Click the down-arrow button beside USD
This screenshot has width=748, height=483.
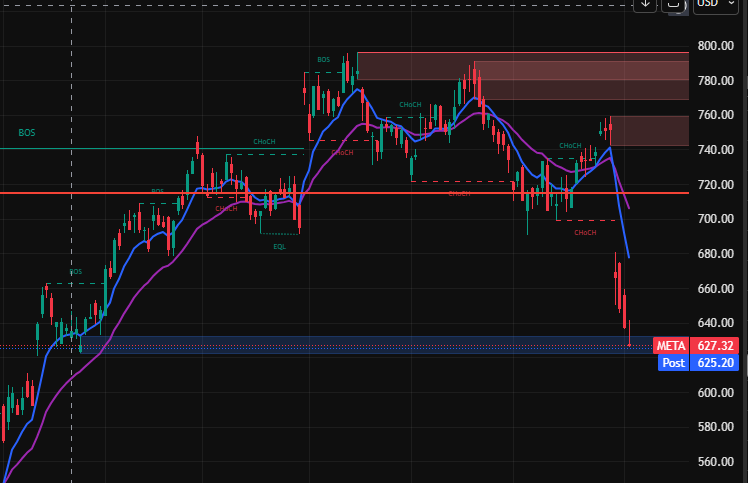tap(645, 5)
